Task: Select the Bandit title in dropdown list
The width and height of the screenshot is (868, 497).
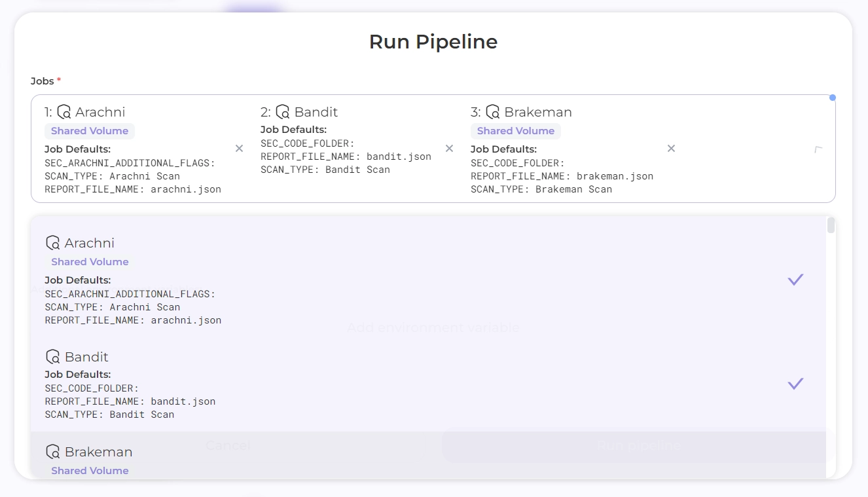Action: 86,357
